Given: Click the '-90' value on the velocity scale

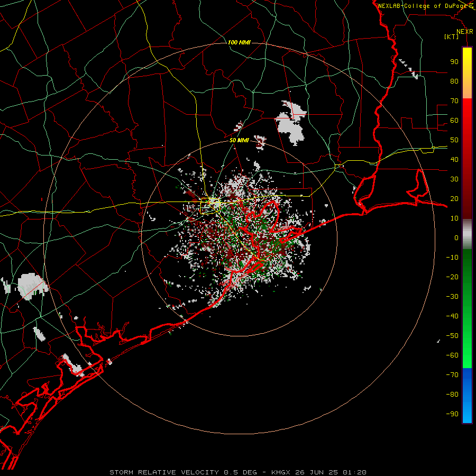Looking at the screenshot, I should tap(452, 414).
